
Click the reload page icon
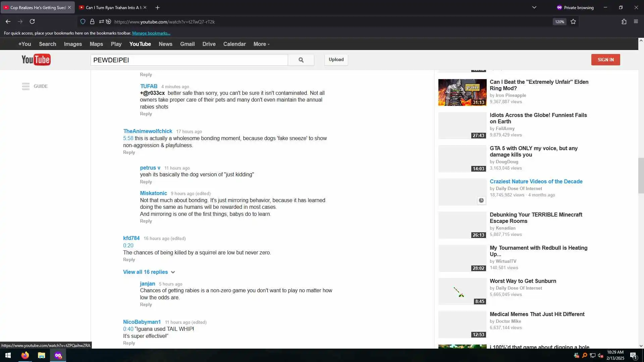click(32, 22)
